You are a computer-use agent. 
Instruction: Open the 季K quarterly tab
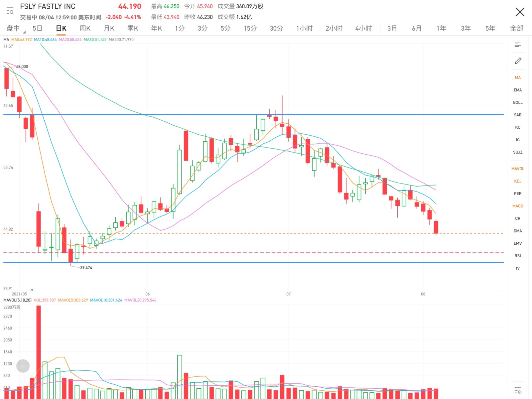133,29
